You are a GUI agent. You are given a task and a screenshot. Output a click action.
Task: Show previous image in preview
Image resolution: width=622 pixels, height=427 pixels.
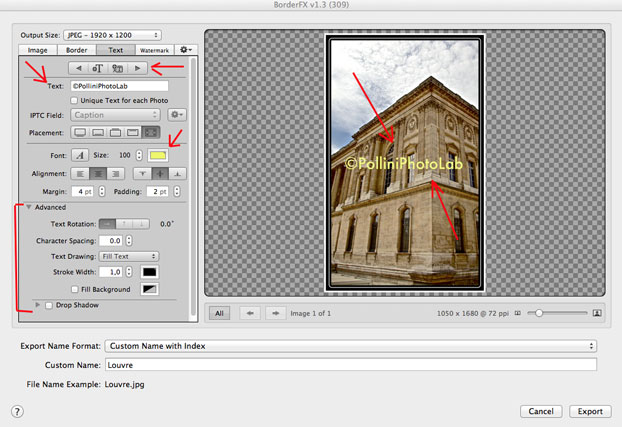point(250,313)
